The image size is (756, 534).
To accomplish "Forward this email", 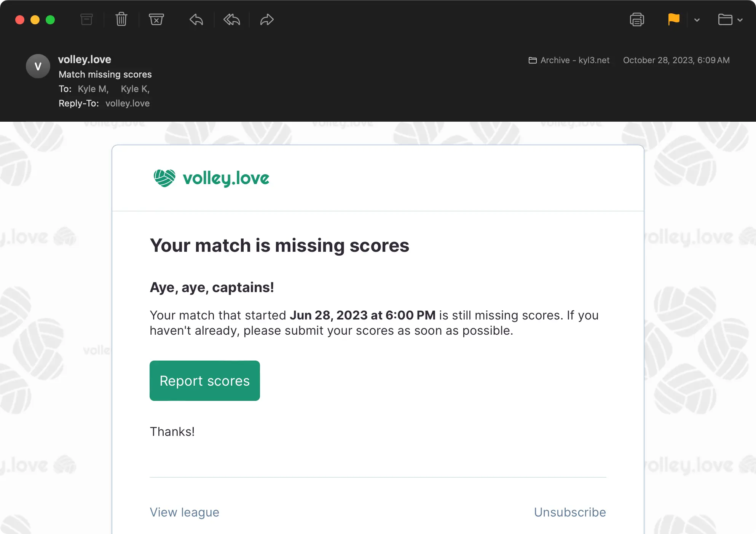I will (267, 19).
